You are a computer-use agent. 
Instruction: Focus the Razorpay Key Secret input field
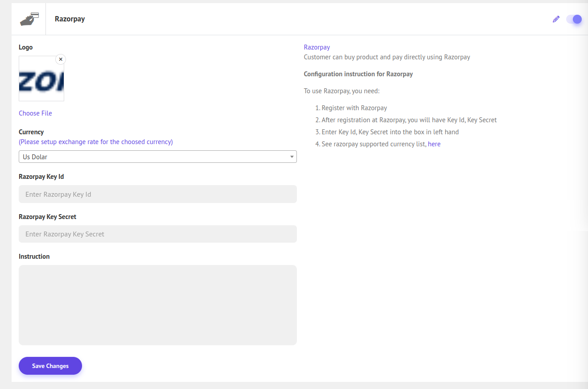[157, 234]
